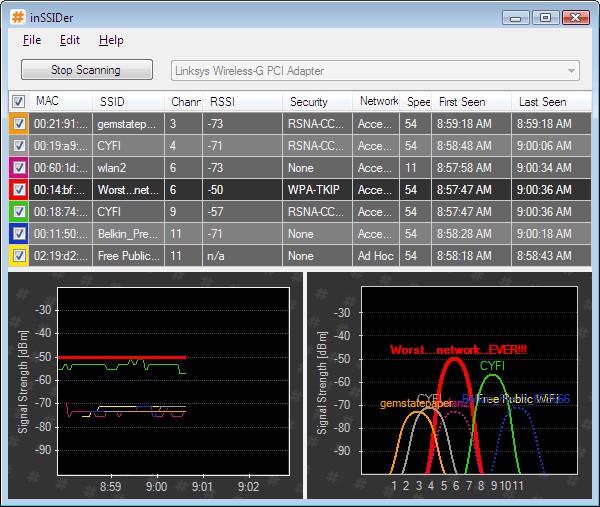Toggle the green CYFI channel 9 checkbox

coord(18,211)
